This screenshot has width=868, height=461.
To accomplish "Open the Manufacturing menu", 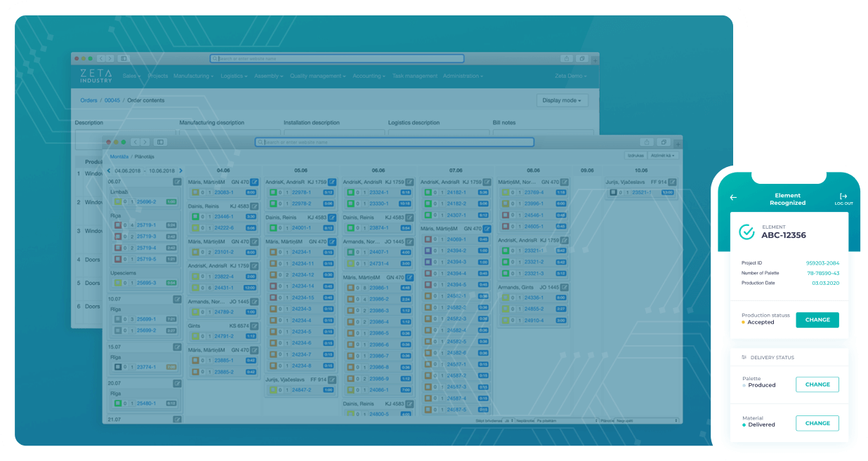I will pos(193,76).
